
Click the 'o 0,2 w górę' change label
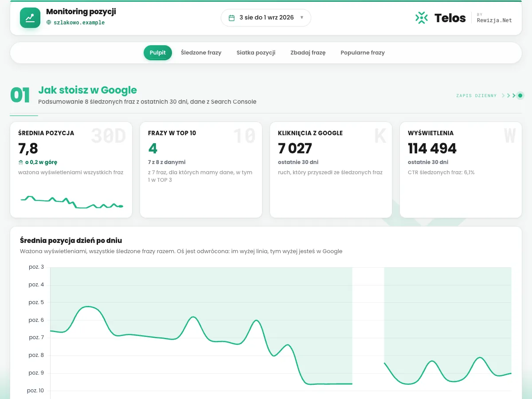pos(41,162)
